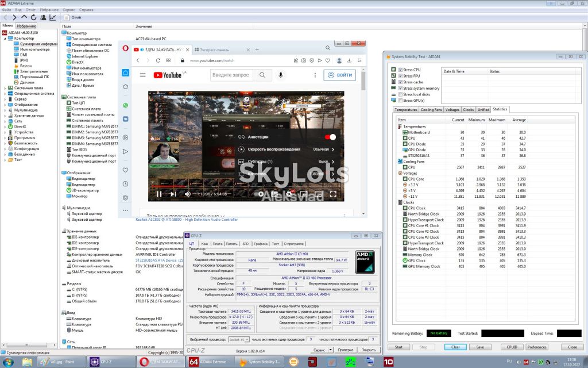Click the YouTube microphone voice search icon
Screen dimensions: 588x368
(280, 75)
